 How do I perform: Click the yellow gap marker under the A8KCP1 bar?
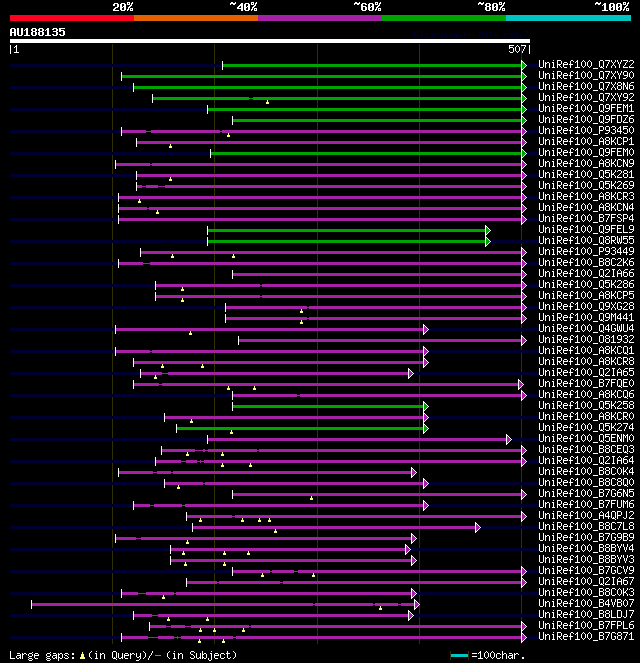click(170, 146)
